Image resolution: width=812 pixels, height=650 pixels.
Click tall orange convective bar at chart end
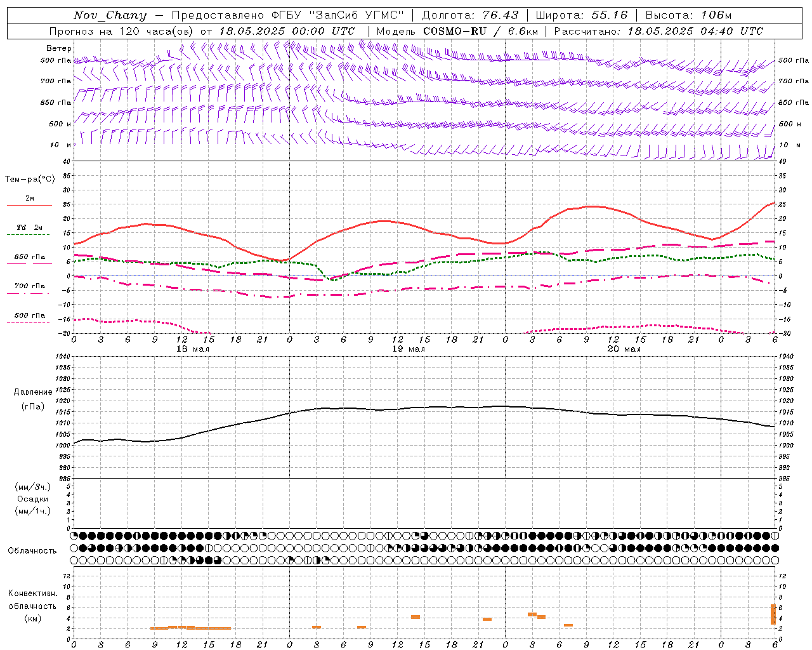773,614
